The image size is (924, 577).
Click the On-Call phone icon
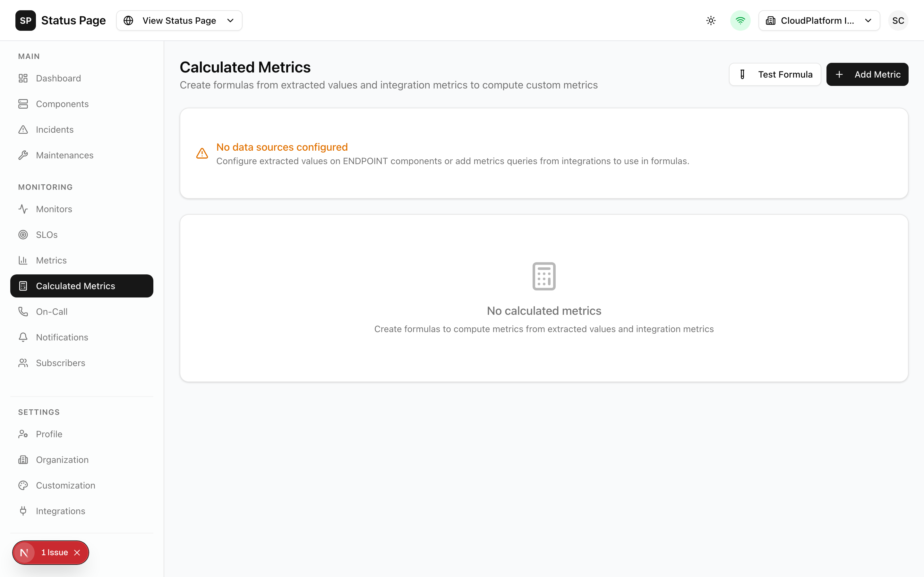click(23, 311)
